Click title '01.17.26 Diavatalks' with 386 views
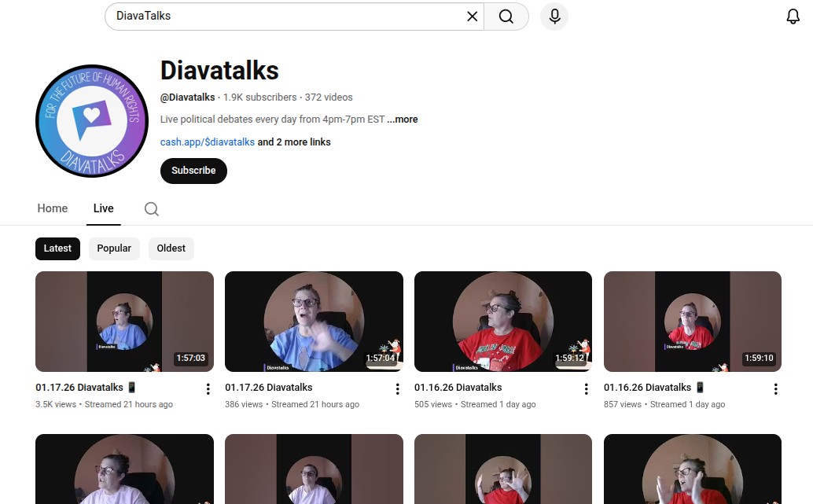This screenshot has height=504, width=813. click(x=269, y=388)
